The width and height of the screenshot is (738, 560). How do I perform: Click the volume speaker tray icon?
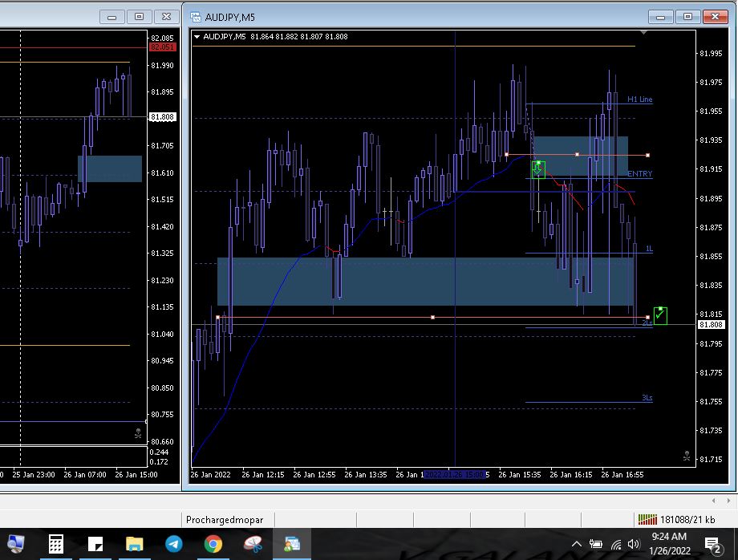(x=634, y=545)
